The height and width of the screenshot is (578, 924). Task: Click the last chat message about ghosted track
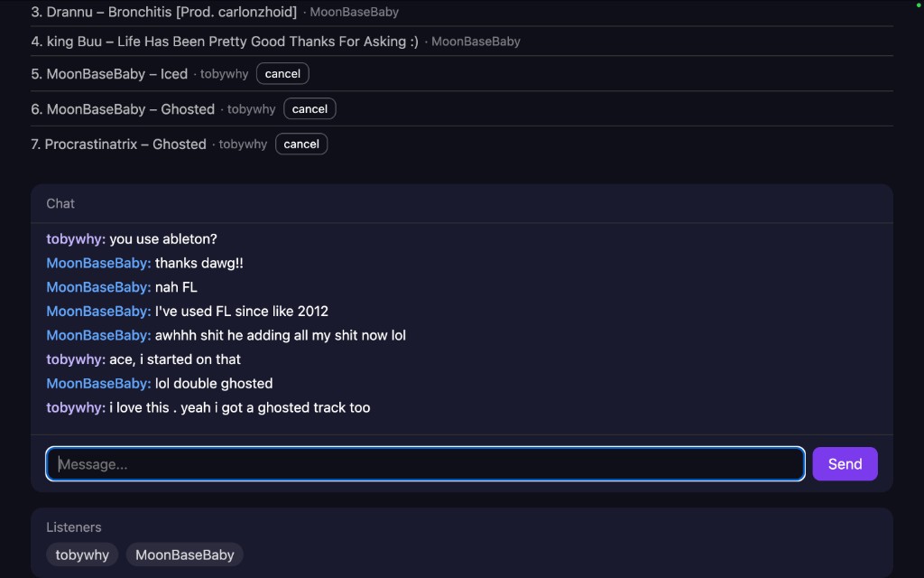coord(239,408)
